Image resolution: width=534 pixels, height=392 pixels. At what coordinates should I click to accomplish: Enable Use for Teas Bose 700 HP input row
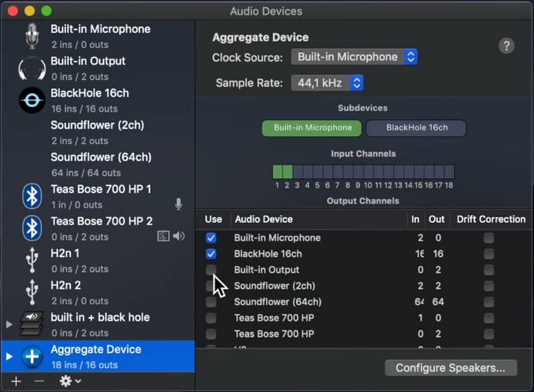click(x=211, y=318)
